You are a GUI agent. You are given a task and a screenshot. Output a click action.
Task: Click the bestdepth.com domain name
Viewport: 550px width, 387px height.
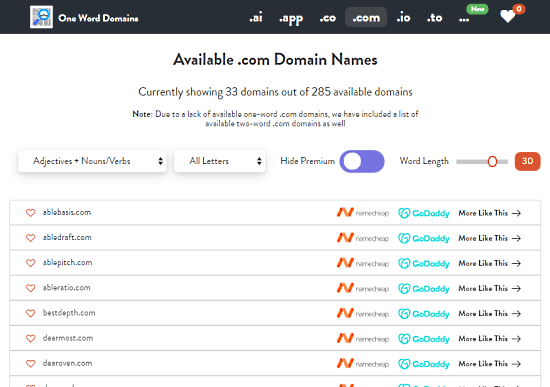point(69,313)
